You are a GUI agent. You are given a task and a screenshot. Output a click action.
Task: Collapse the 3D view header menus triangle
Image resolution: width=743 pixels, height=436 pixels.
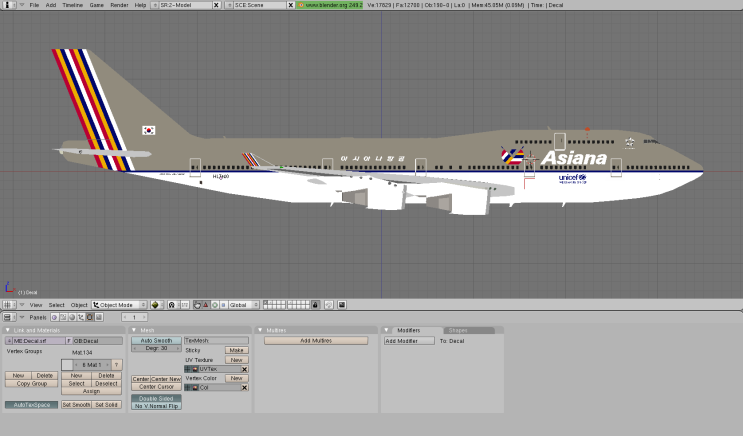[x=22, y=305]
